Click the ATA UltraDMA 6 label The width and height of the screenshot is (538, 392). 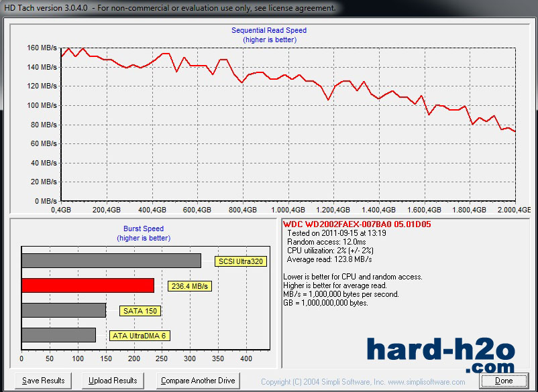click(x=140, y=336)
